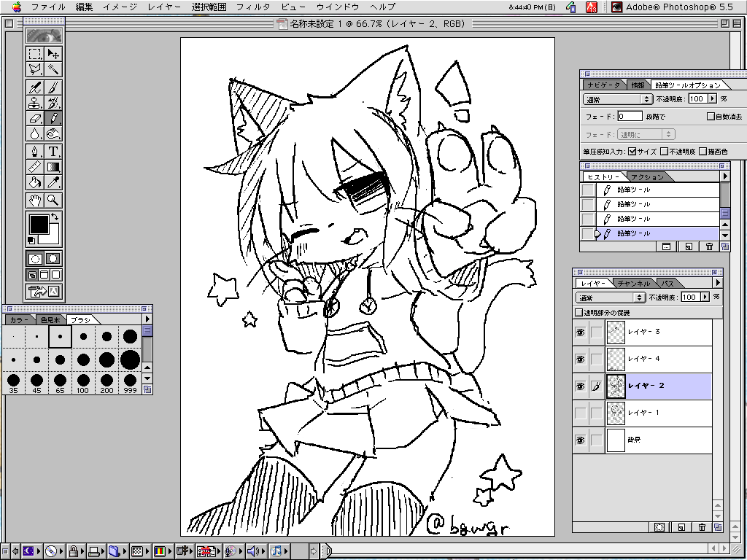Screen dimensions: 747x560
Task: Choose the Eyedropper tool
Action: click(54, 182)
